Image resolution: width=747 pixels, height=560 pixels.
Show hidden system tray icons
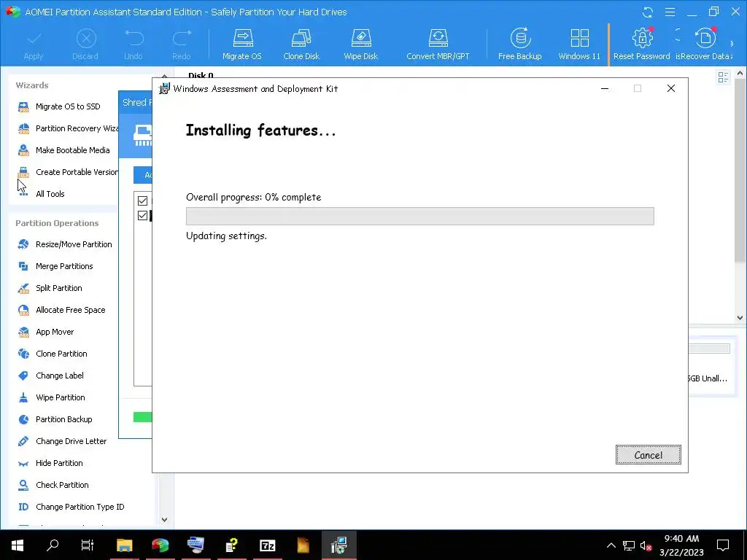(611, 545)
